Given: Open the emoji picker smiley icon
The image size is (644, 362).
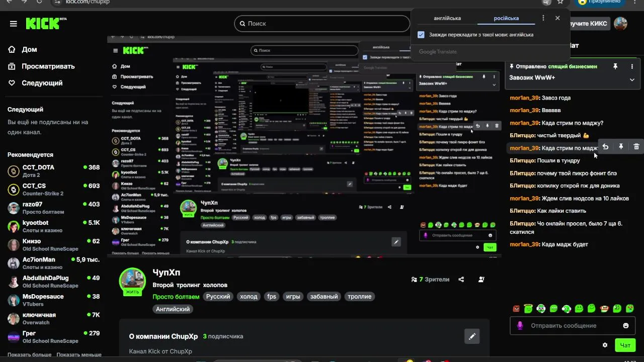Looking at the screenshot, I should (626, 325).
